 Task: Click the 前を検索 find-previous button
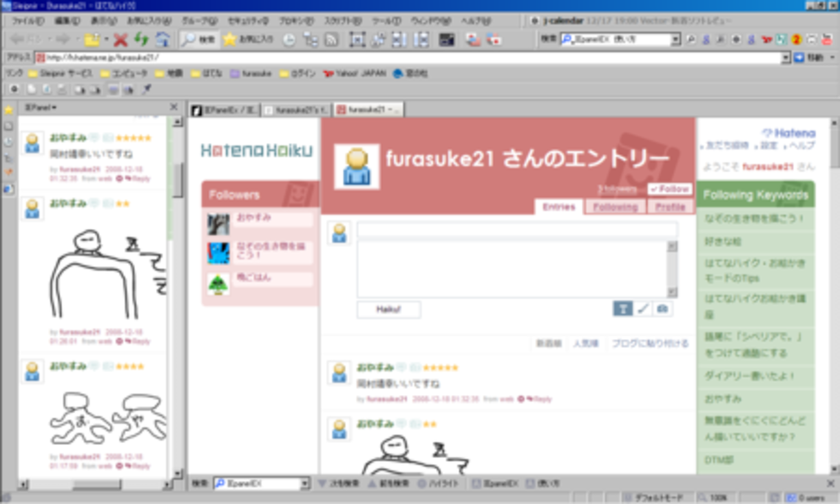[x=388, y=483]
